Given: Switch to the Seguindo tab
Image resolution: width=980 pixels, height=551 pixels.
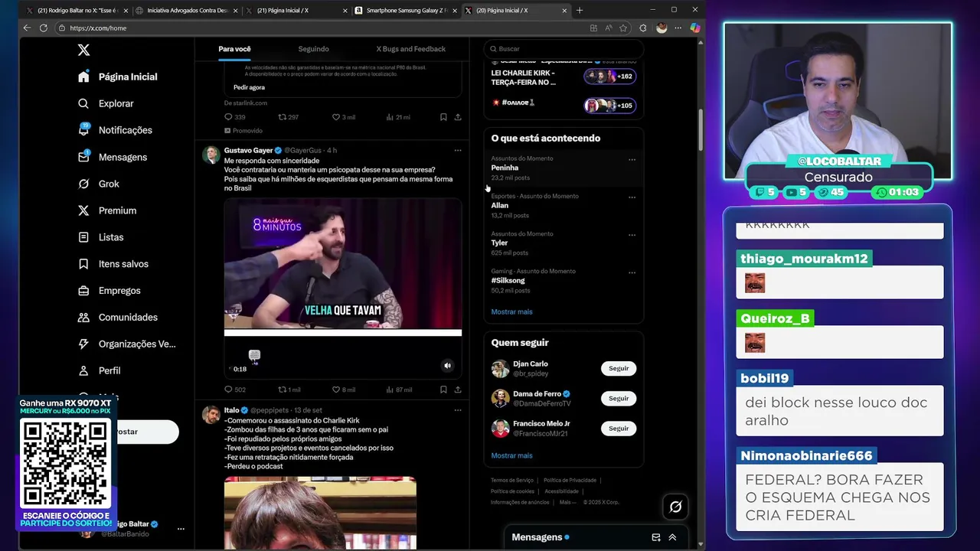Looking at the screenshot, I should pos(313,49).
